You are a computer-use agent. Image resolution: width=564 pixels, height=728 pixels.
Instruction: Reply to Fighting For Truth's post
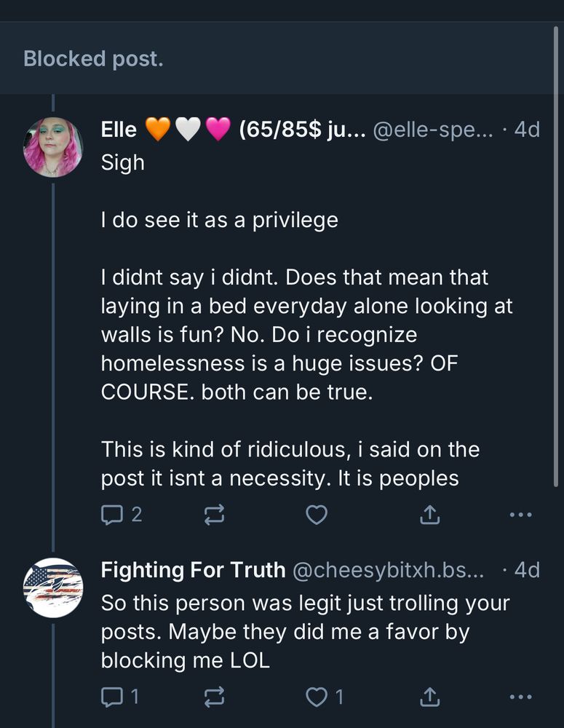click(x=112, y=697)
